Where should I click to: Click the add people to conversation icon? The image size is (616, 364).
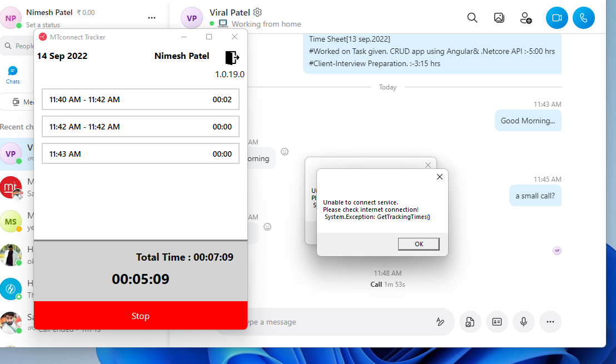pyautogui.click(x=525, y=18)
